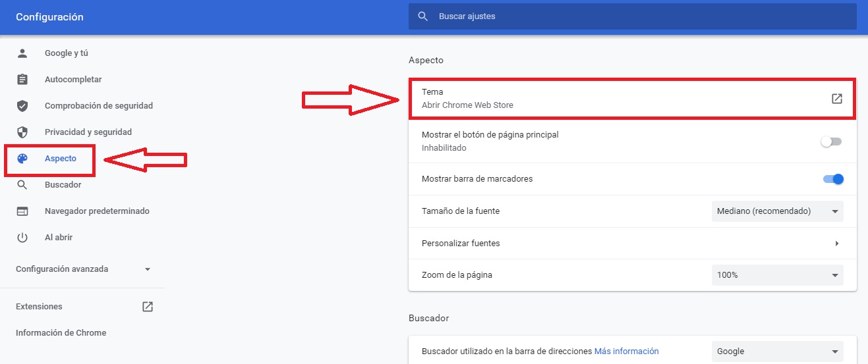The image size is (868, 364).
Task: Click Mostrar barra de marcadores label
Action: (x=477, y=179)
